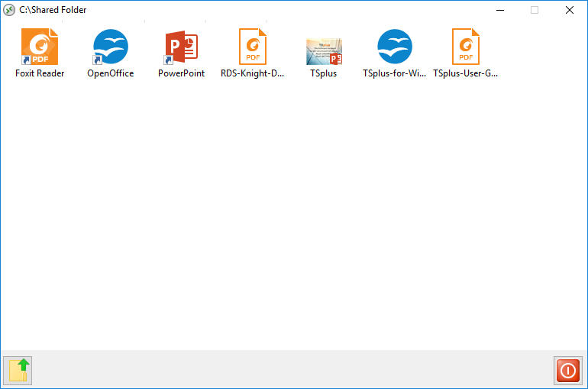Click the "C:\Shared Folder" title text
Screen dimensions: 588x389
(x=53, y=10)
